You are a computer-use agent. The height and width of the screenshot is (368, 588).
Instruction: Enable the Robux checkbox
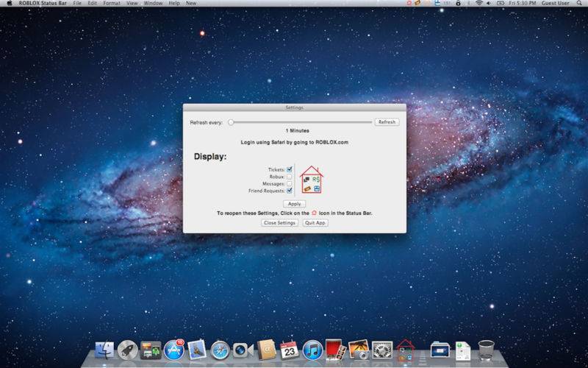coord(289,177)
